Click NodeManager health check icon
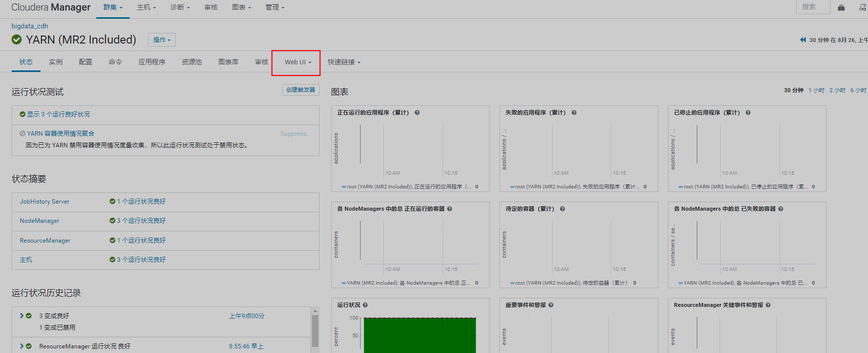 [112, 221]
